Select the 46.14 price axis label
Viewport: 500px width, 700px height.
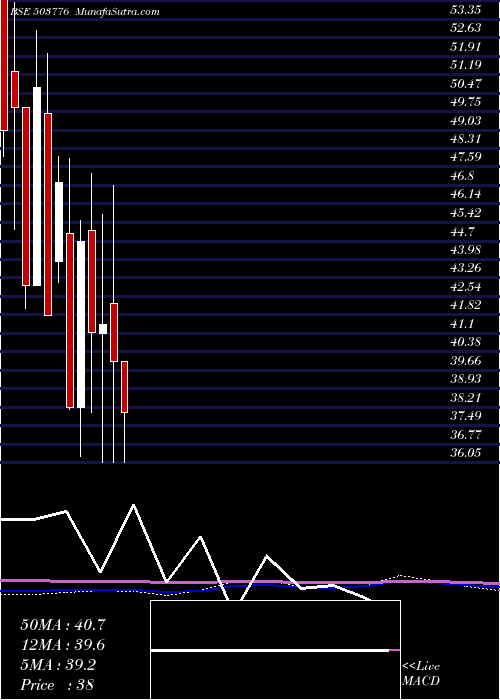pyautogui.click(x=466, y=194)
